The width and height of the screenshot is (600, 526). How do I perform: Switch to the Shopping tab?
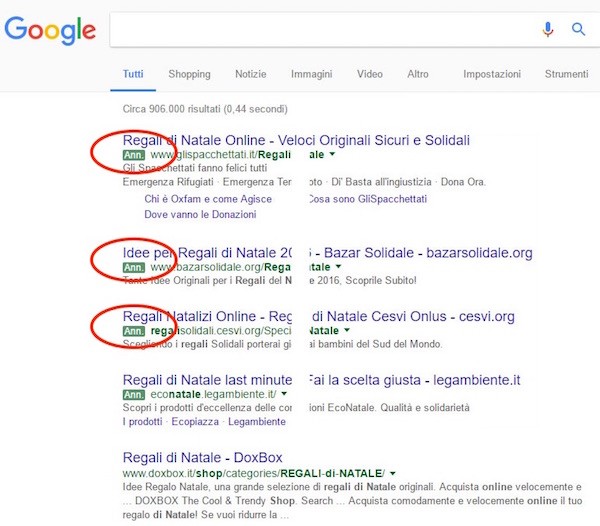(189, 74)
